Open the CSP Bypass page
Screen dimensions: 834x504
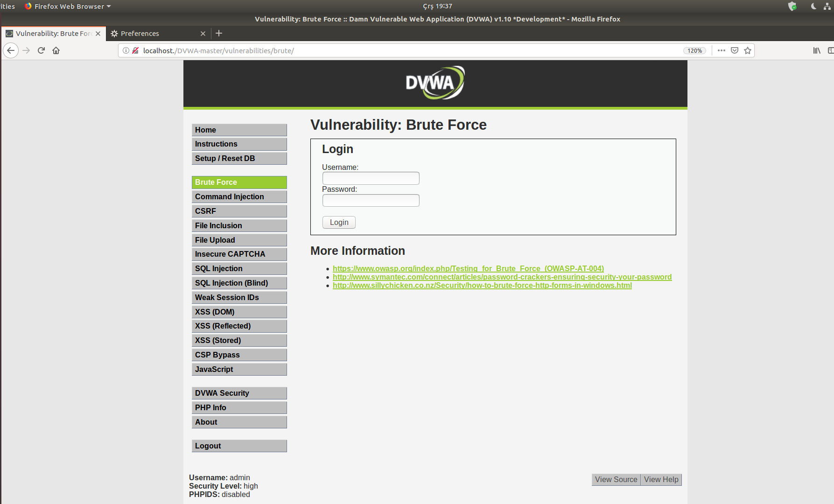[239, 355]
